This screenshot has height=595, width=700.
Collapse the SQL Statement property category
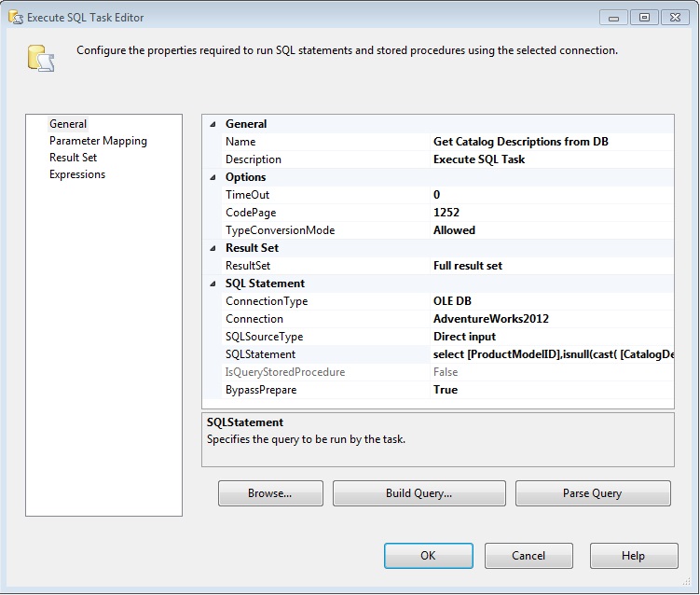click(213, 284)
